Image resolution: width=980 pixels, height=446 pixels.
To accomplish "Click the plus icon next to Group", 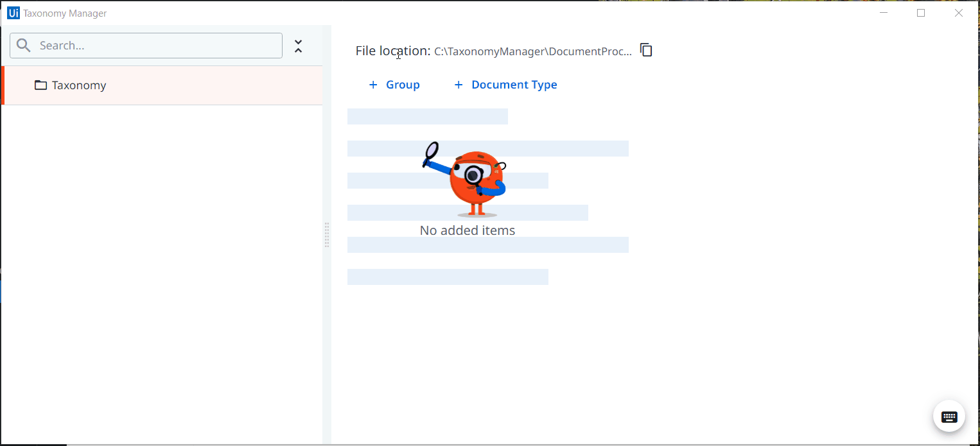I will pyautogui.click(x=373, y=85).
